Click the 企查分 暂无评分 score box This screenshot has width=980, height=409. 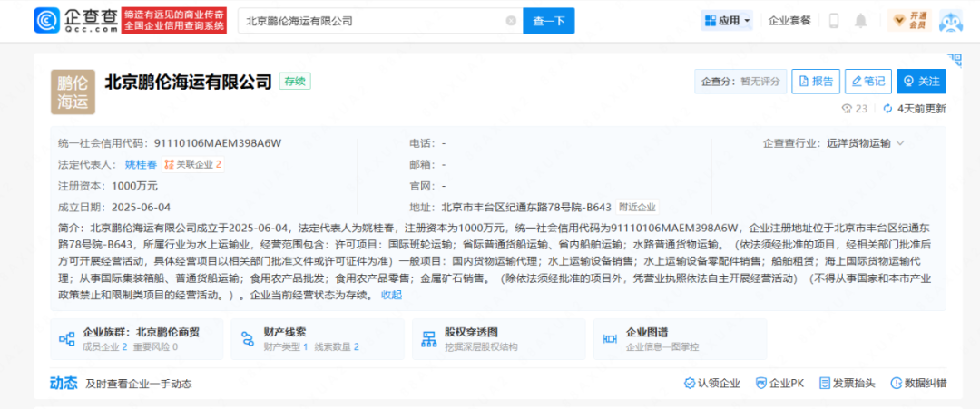coord(740,82)
